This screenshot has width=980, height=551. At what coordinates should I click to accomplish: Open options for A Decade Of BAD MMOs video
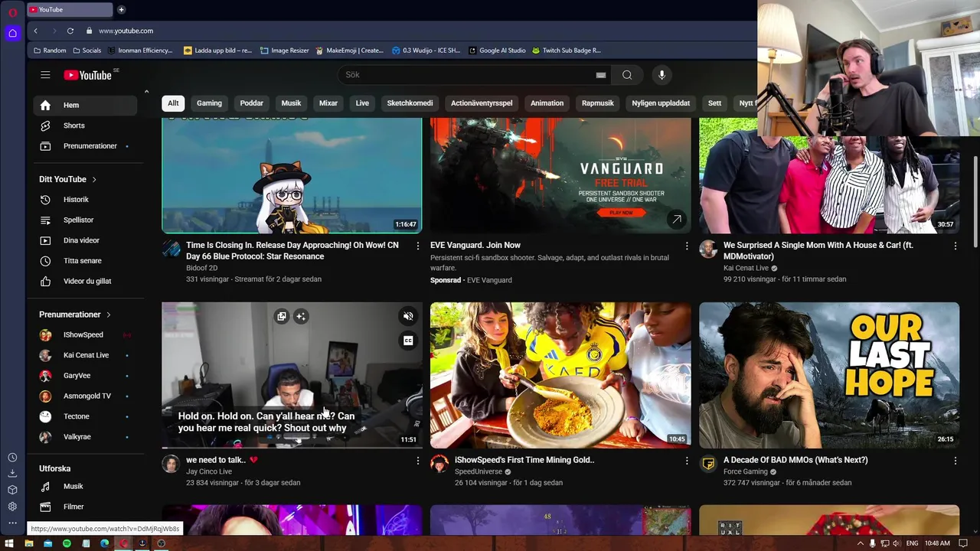955,461
